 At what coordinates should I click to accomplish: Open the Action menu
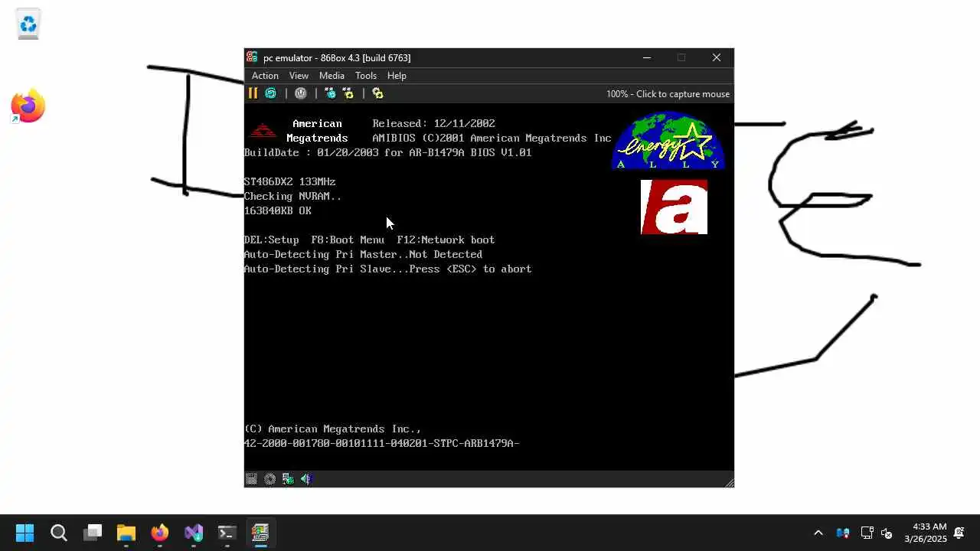click(x=265, y=76)
